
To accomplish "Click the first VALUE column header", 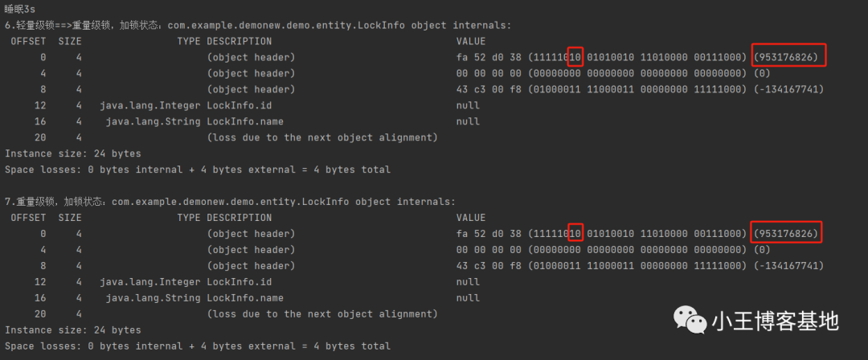I will pos(470,42).
